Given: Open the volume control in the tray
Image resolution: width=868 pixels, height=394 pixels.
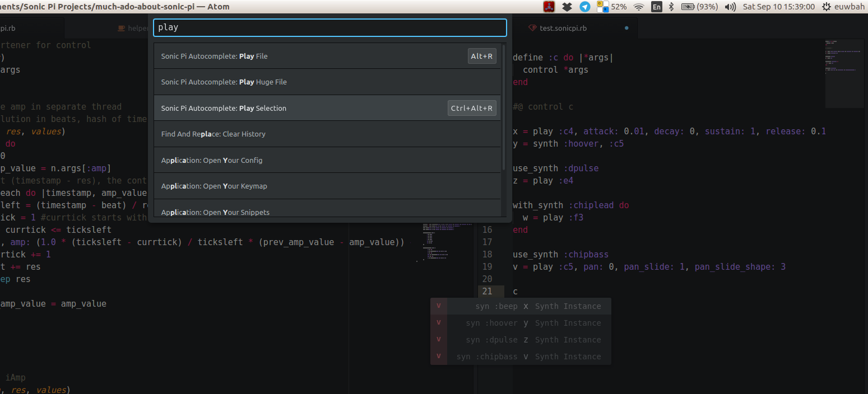Looking at the screenshot, I should pyautogui.click(x=730, y=7).
